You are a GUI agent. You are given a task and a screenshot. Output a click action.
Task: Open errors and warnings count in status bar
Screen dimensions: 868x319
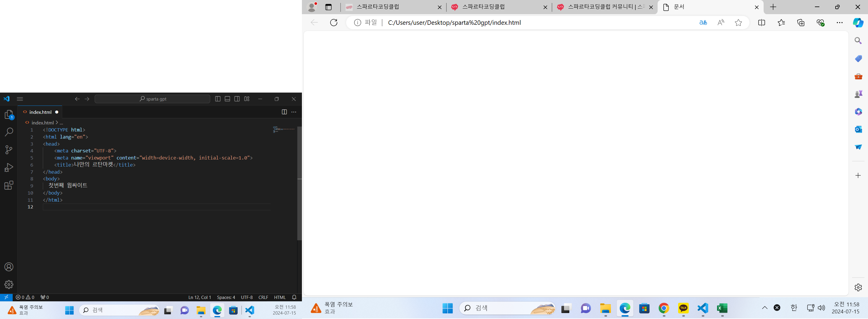coord(25,297)
